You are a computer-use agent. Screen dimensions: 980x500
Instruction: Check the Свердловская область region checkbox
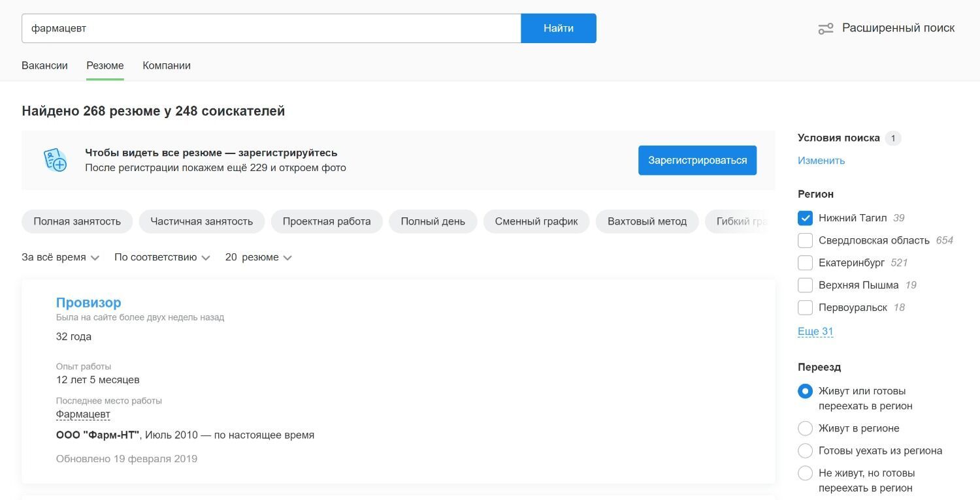[x=805, y=240]
